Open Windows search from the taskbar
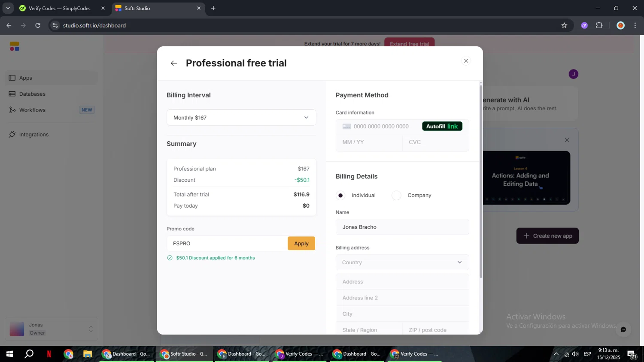 point(29,354)
